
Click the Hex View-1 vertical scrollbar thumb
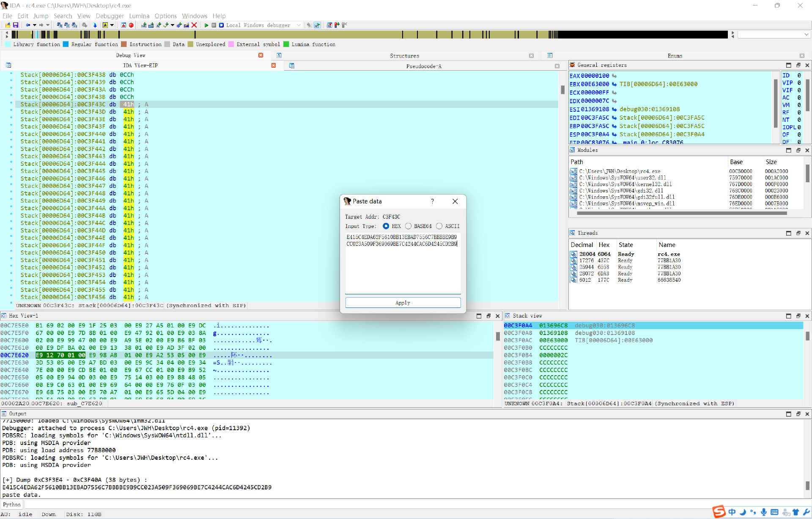(x=498, y=336)
